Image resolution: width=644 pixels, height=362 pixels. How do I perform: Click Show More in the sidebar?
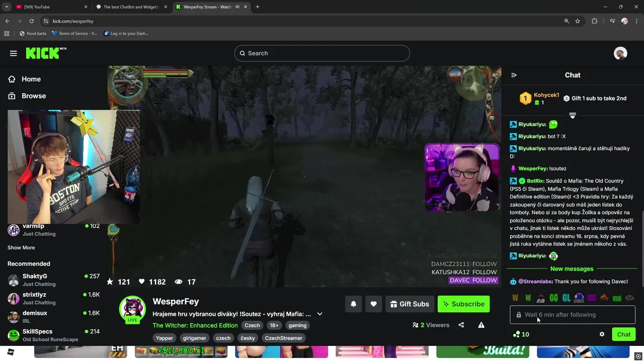21,247
